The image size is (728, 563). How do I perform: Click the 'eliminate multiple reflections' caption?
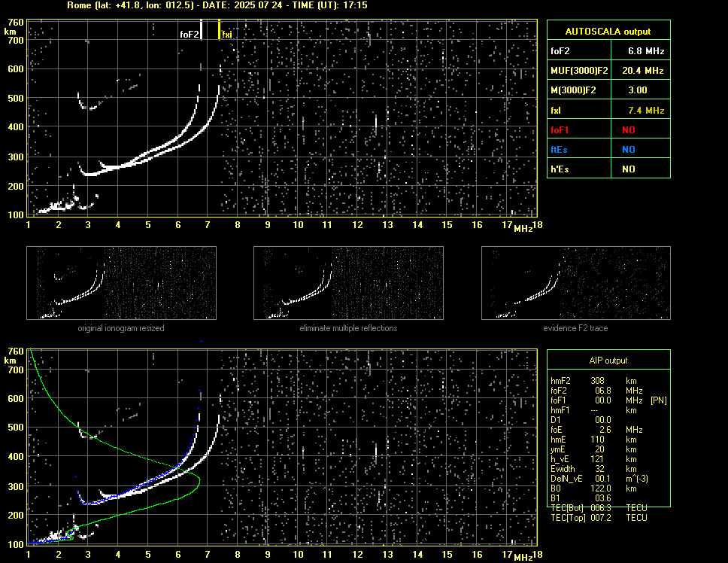coord(348,328)
